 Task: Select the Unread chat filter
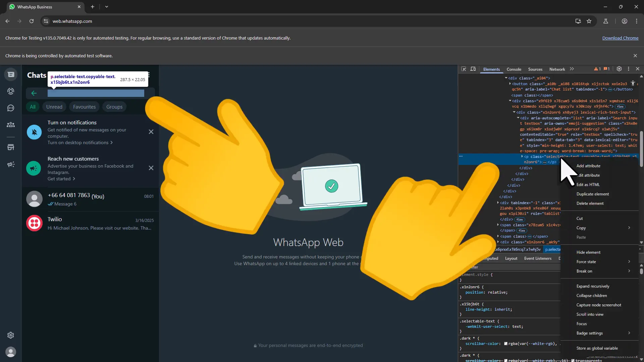[54, 107]
